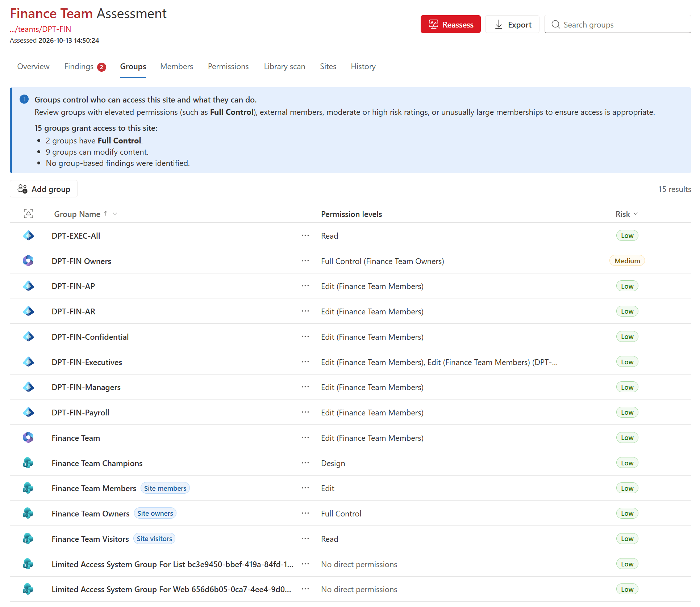Click the Finance Team Champions SharePoint icon

click(x=28, y=463)
